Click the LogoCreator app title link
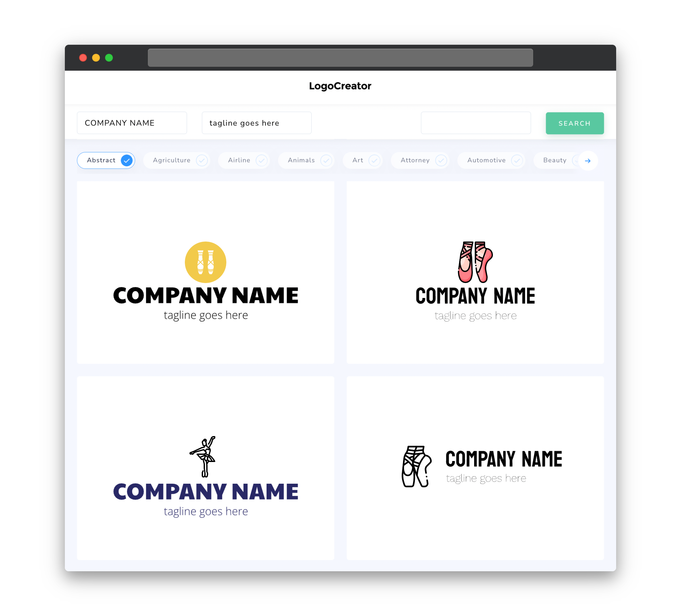Screen dimensions: 681x616 tap(340, 86)
